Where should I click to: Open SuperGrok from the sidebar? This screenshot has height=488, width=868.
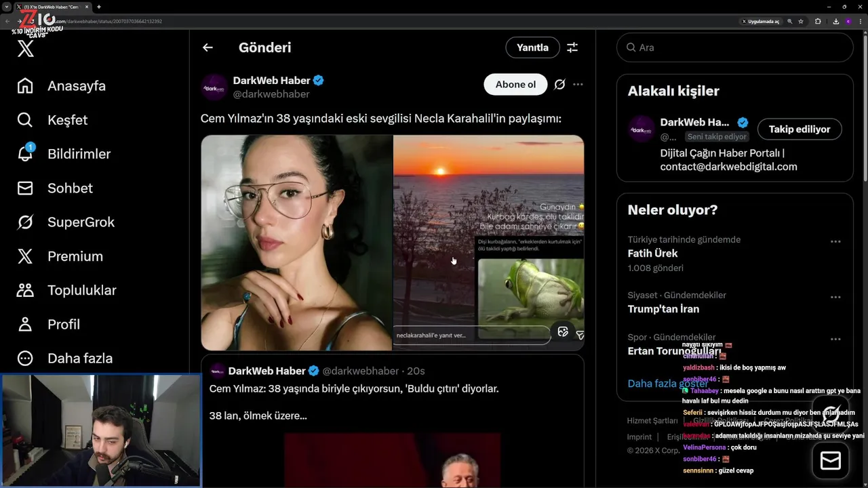66,222
